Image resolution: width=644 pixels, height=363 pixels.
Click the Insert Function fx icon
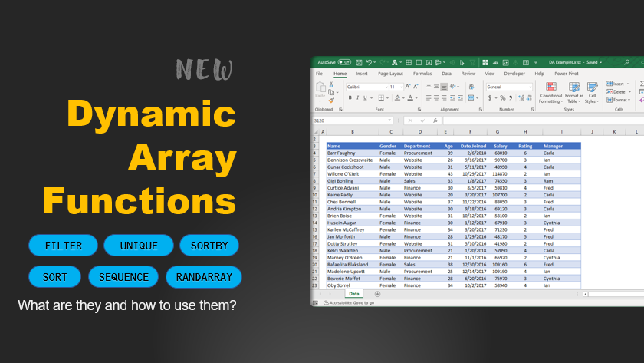pyautogui.click(x=435, y=120)
